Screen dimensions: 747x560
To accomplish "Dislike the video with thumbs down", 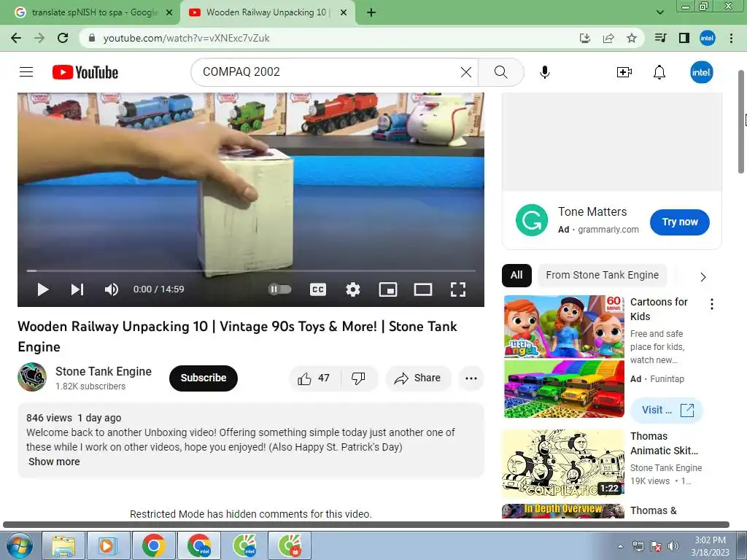I will click(359, 378).
